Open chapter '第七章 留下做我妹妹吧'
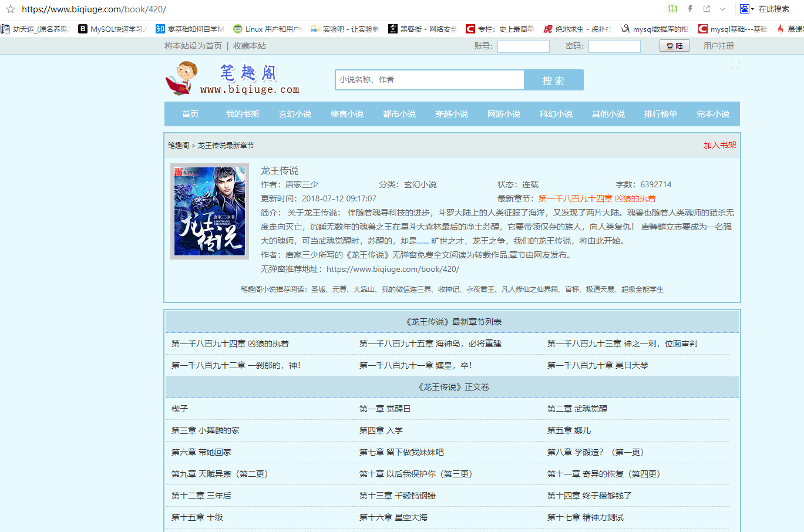The image size is (804, 532). point(402,452)
